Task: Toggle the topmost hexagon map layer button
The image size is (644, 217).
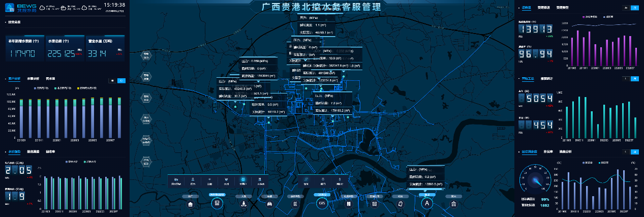Action: click(x=146, y=55)
